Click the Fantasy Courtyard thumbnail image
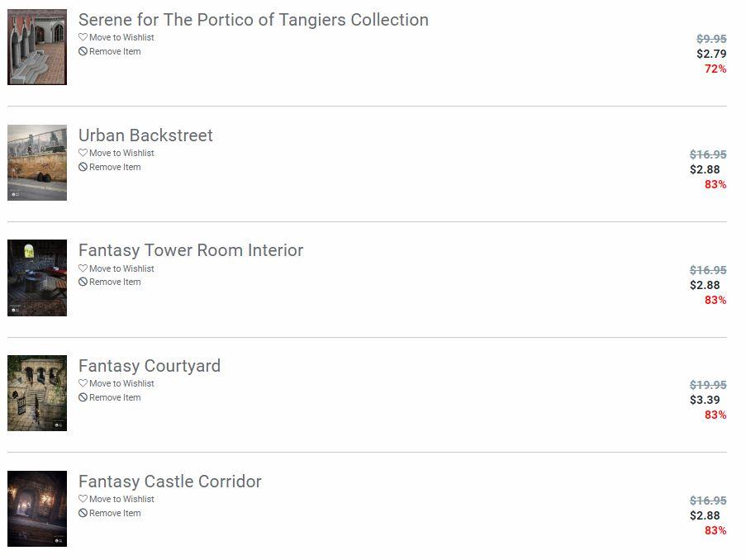 [x=37, y=393]
